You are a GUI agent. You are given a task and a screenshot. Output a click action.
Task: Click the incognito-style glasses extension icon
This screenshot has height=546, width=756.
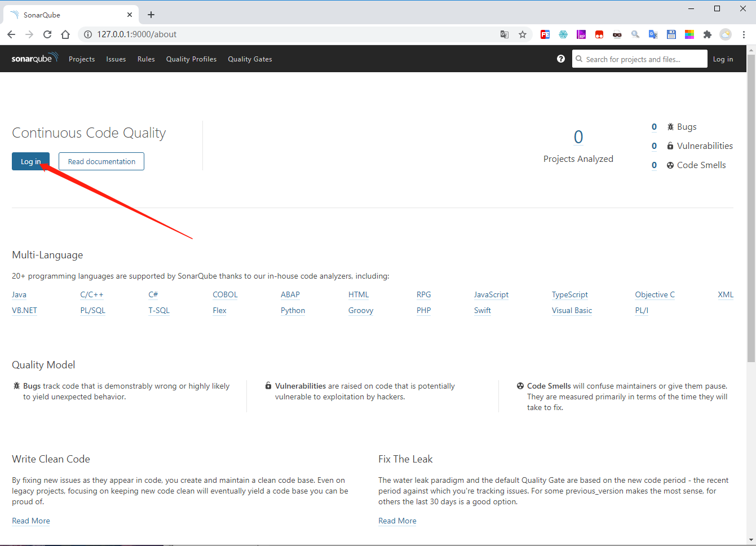coord(617,34)
